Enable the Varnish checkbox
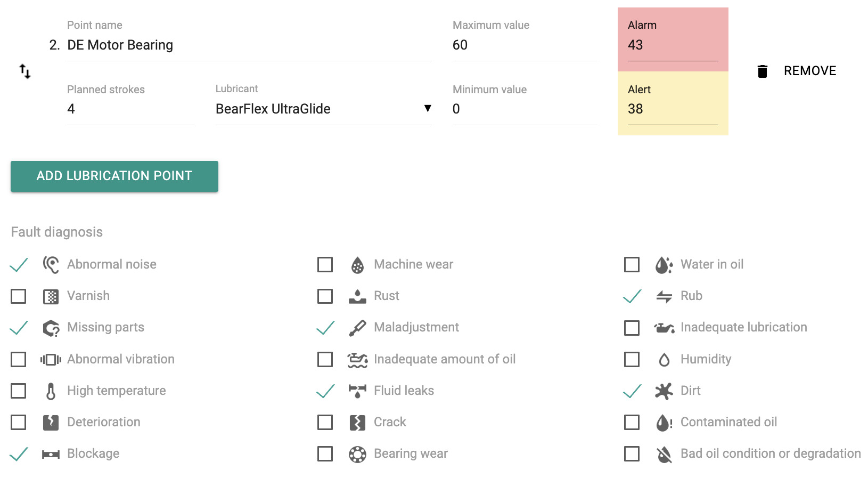The height and width of the screenshot is (486, 868). (19, 296)
